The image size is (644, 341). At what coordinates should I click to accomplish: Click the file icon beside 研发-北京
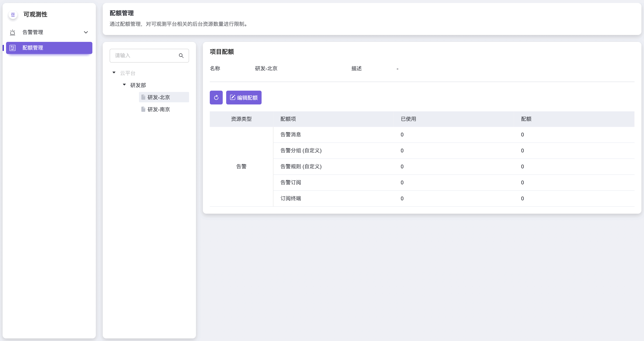coord(143,97)
